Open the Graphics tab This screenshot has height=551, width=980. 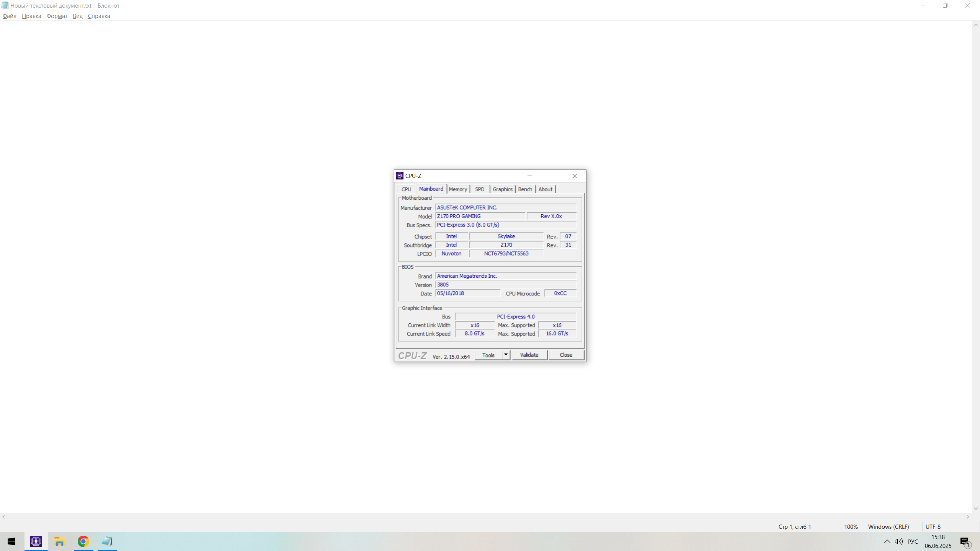(502, 189)
